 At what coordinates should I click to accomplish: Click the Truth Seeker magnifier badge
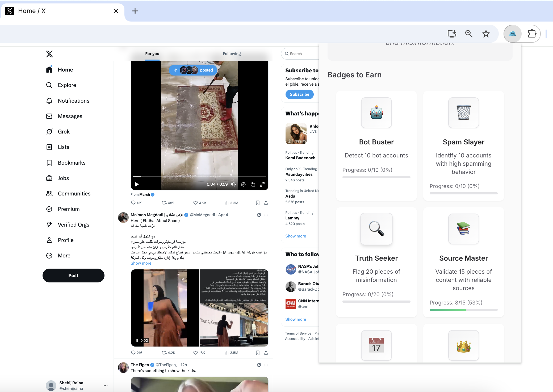[376, 229]
